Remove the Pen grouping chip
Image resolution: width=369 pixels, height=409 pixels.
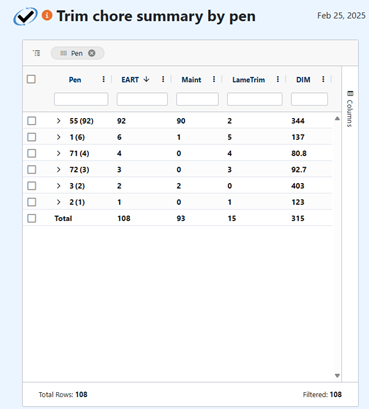[x=92, y=53]
